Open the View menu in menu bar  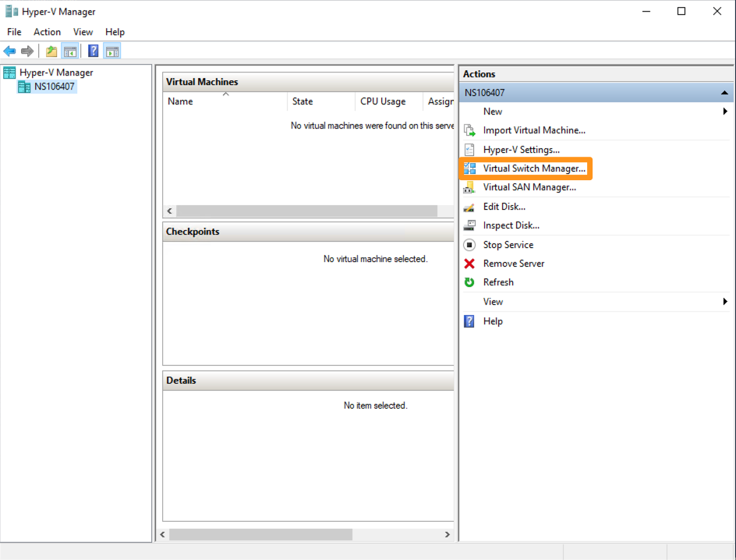tap(83, 32)
